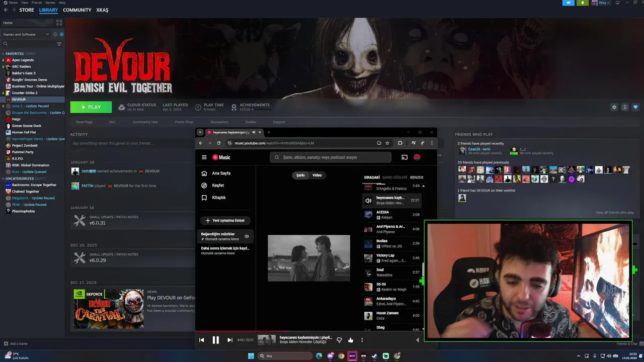Toggle recent activity clock filter in Steam sidebar
This screenshot has height=362, width=644.
click(55, 34)
